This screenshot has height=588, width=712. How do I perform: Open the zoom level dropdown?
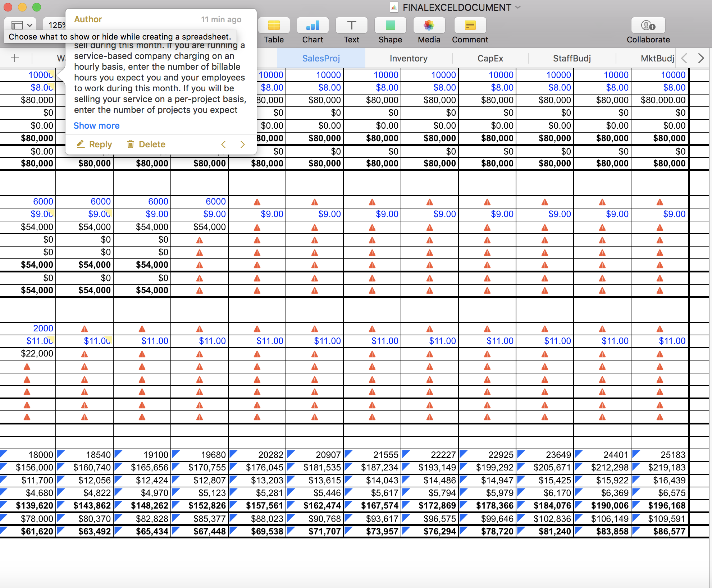coord(55,25)
